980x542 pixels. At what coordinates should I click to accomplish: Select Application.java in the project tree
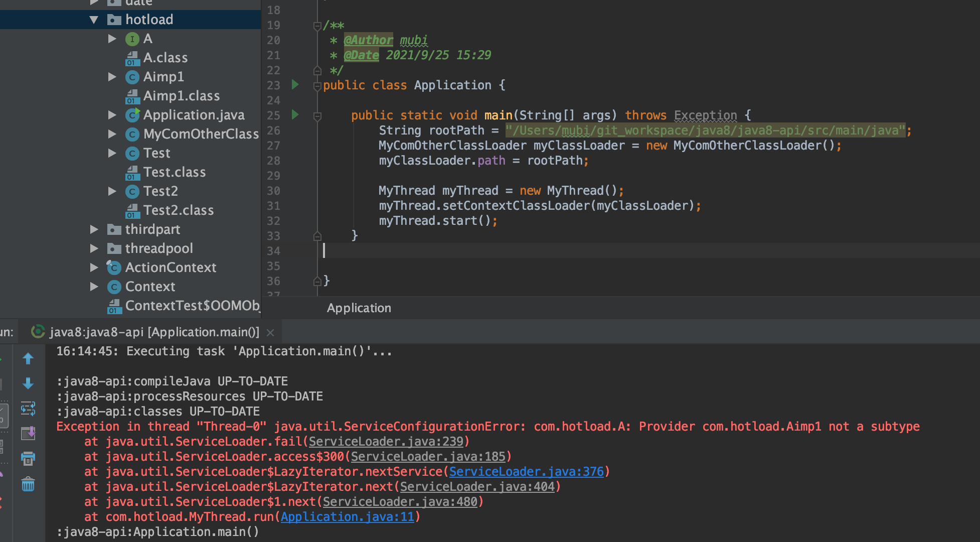pos(194,114)
